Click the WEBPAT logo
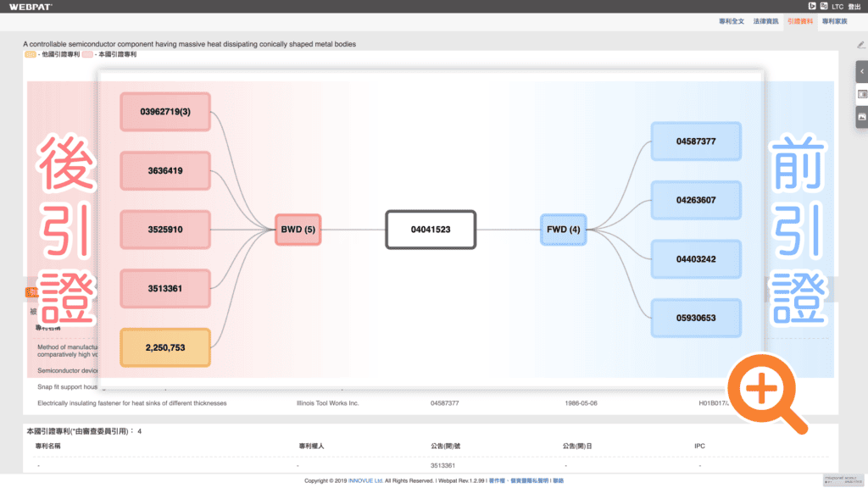Screen dimensions: 868x488 pos(31,7)
